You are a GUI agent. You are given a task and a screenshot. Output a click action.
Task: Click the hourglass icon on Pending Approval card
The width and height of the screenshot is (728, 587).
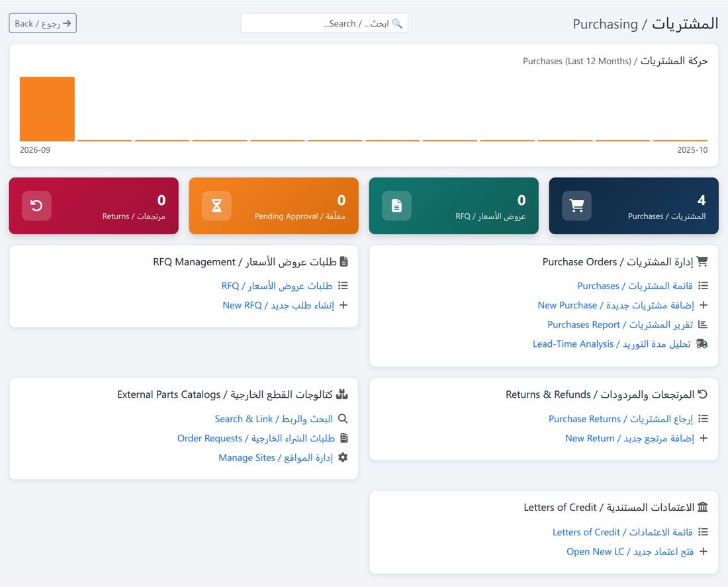pyautogui.click(x=216, y=205)
